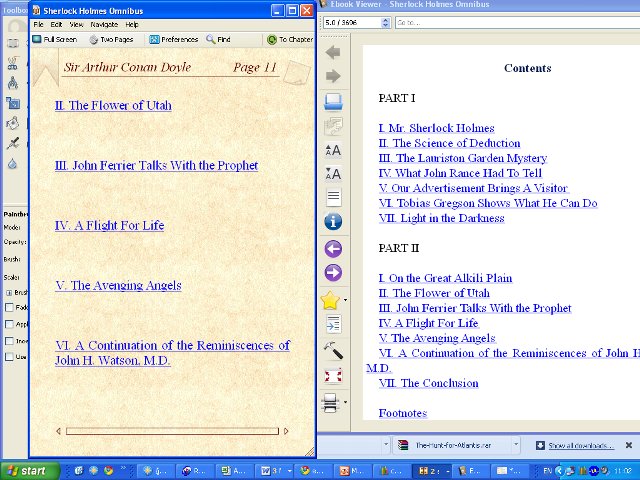Switch to Two Pages view
The height and width of the screenshot is (480, 640).
(x=111, y=39)
